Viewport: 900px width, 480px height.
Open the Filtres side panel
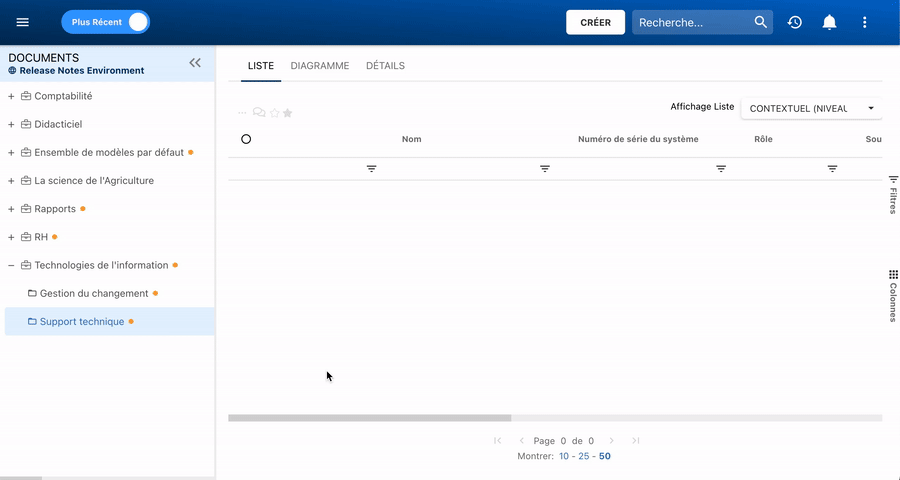(893, 195)
